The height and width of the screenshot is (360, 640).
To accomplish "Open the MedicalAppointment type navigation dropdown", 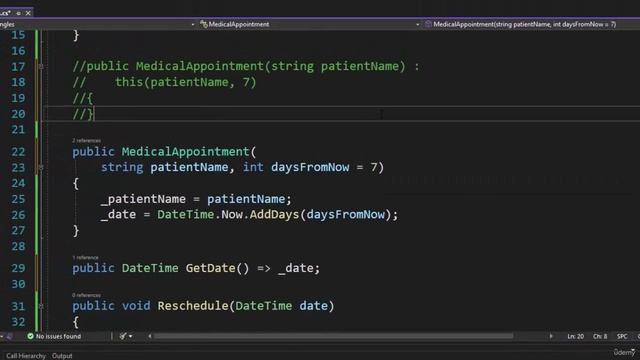I will [x=310, y=24].
